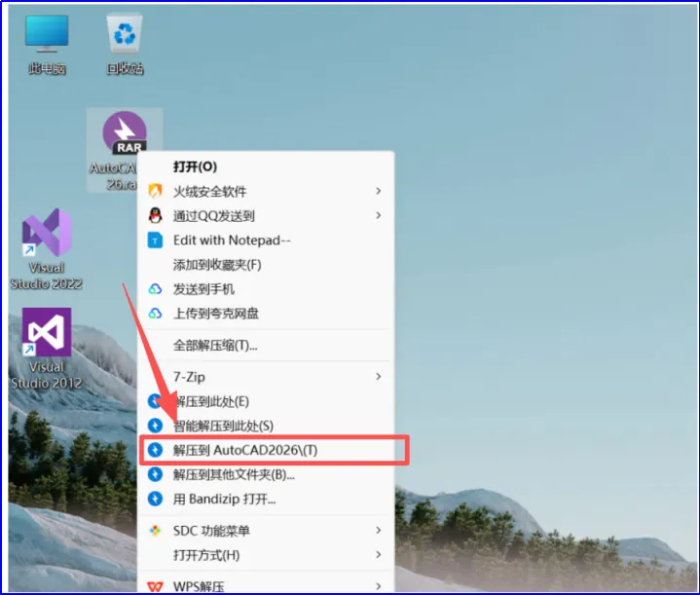Click the Bandizip icon beside 智能解压到此处
Viewport: 700px width, 595px height.
[155, 426]
